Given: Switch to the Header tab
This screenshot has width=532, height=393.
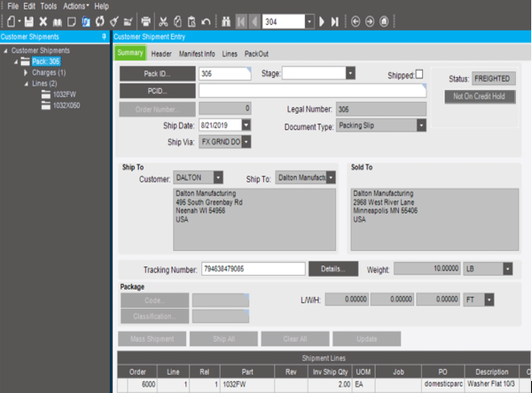Looking at the screenshot, I should (161, 54).
